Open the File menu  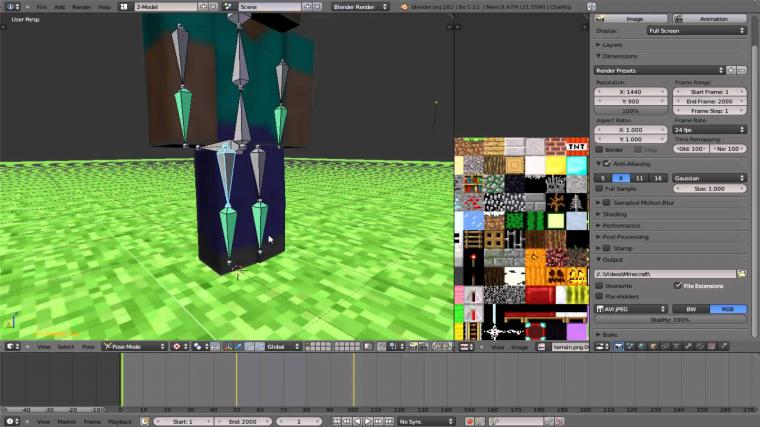click(42, 7)
